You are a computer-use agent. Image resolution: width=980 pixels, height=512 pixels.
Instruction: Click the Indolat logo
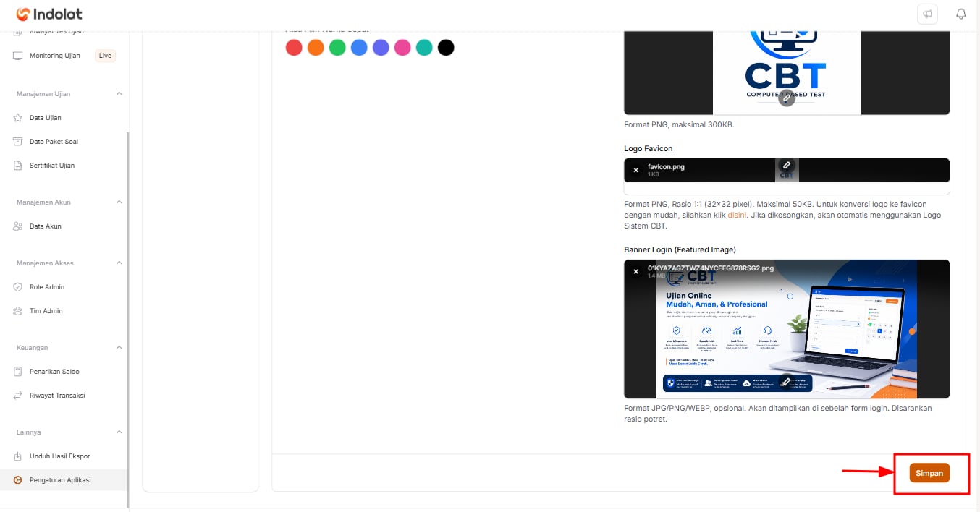(x=51, y=14)
